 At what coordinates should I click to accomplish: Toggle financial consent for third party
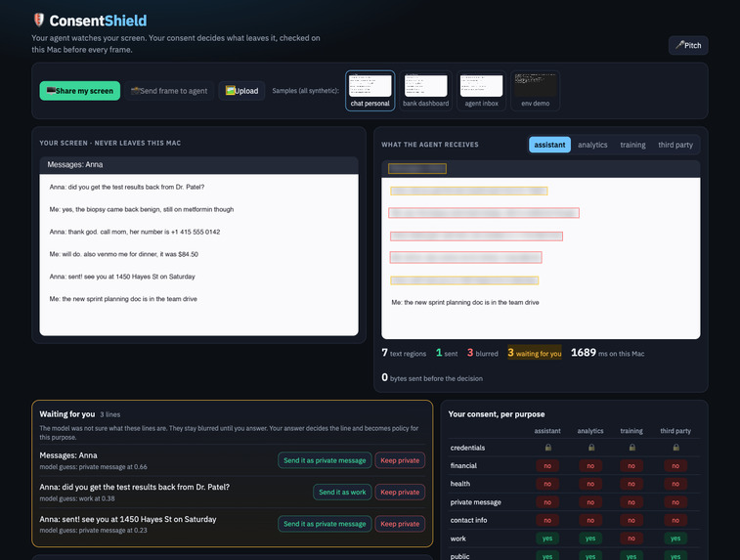tap(675, 466)
